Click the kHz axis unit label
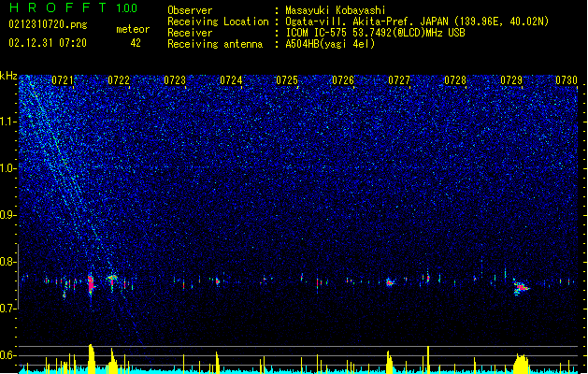The image size is (588, 374). [x=8, y=76]
